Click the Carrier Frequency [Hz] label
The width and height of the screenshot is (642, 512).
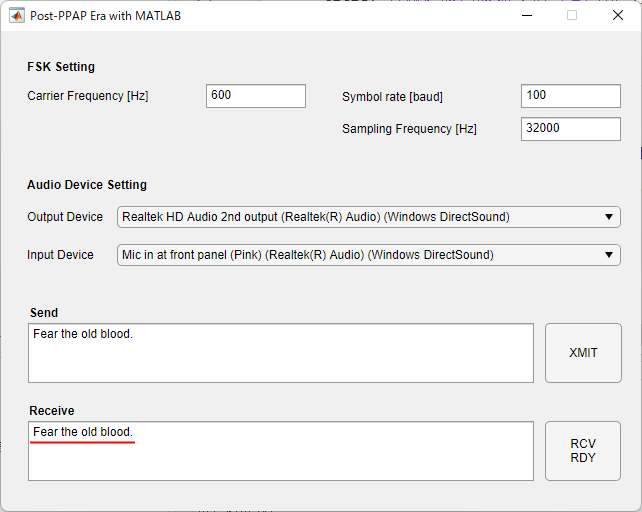(88, 96)
